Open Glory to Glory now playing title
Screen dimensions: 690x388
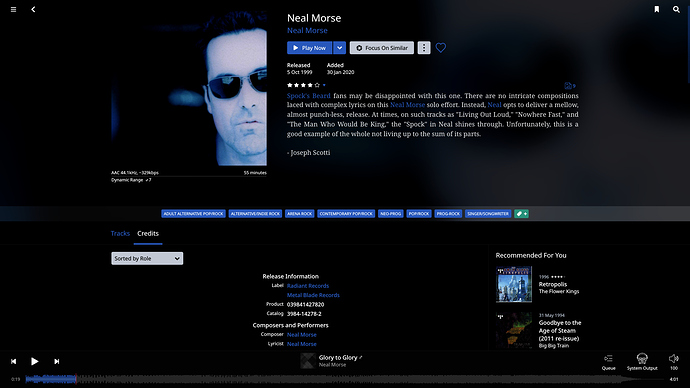click(338, 358)
